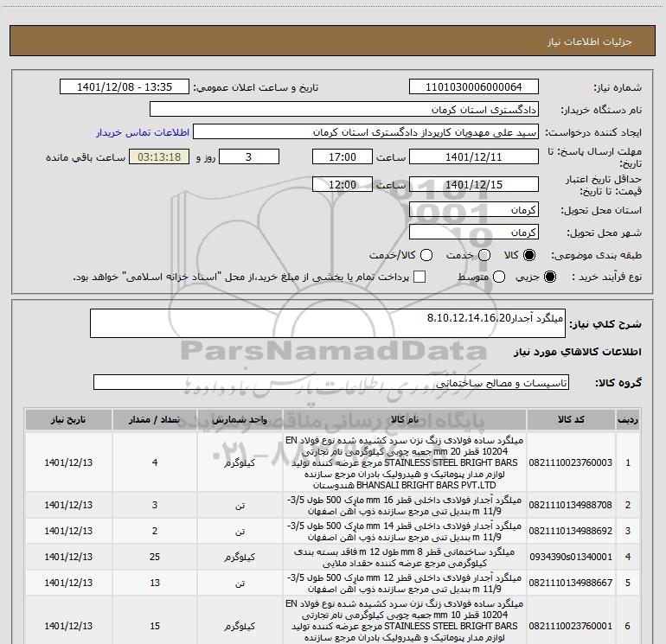Click the buyer name field دادگستری استان کرمان

pyautogui.click(x=344, y=110)
